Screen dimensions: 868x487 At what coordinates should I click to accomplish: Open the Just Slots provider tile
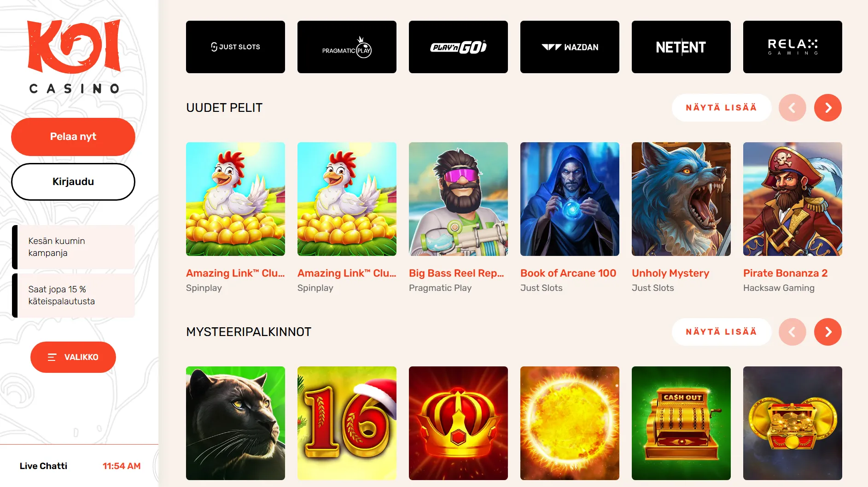[235, 47]
